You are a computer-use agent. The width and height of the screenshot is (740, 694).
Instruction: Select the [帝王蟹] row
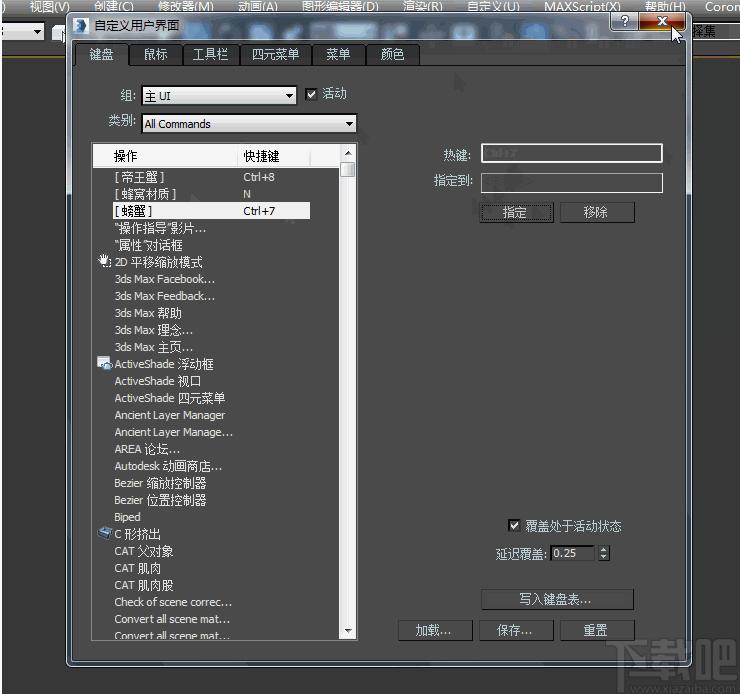click(x=211, y=177)
